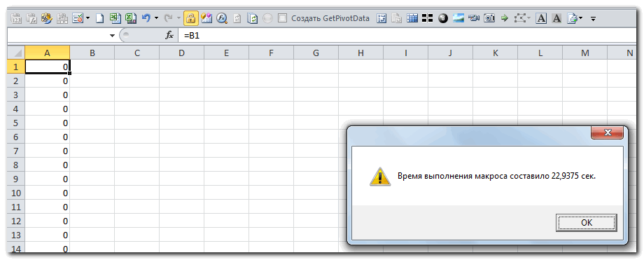Screen dimensions: 644x260
Task: Click the yellow warning triangle icon
Action: click(379, 177)
